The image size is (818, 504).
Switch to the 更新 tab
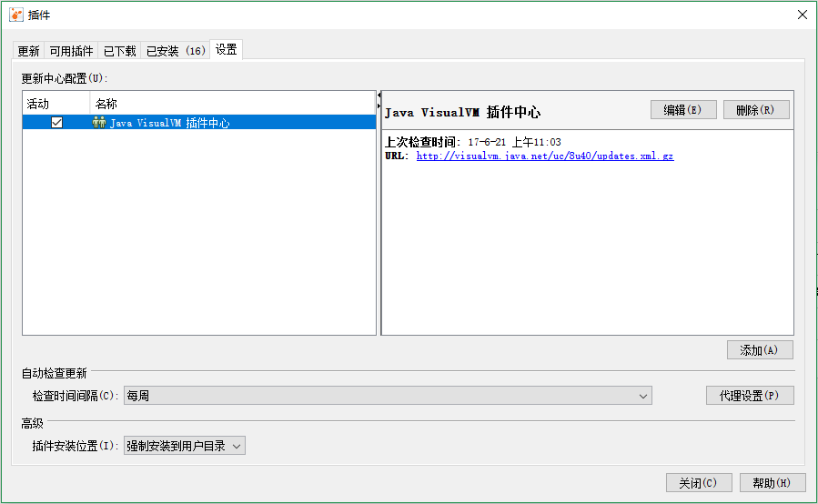28,51
